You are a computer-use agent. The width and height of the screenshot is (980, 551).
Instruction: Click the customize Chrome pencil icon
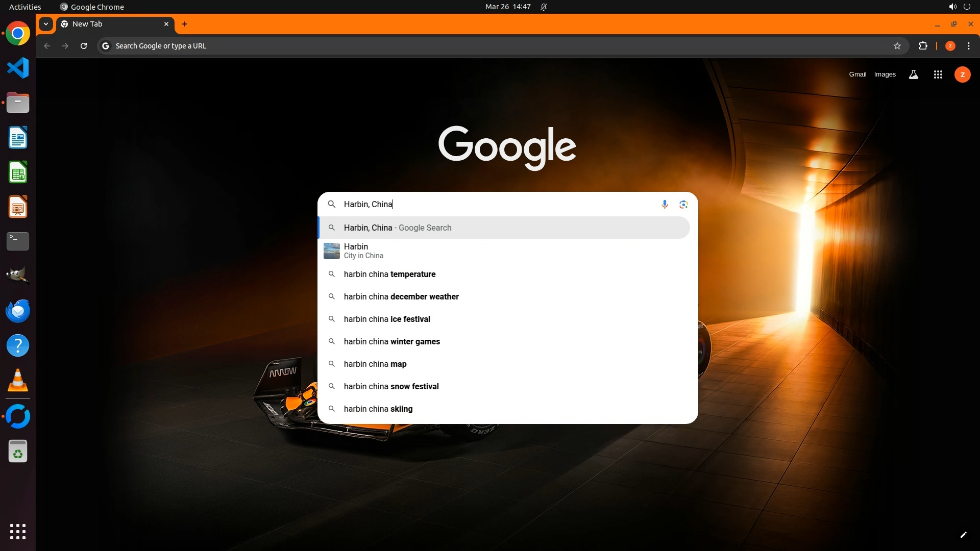(x=963, y=535)
